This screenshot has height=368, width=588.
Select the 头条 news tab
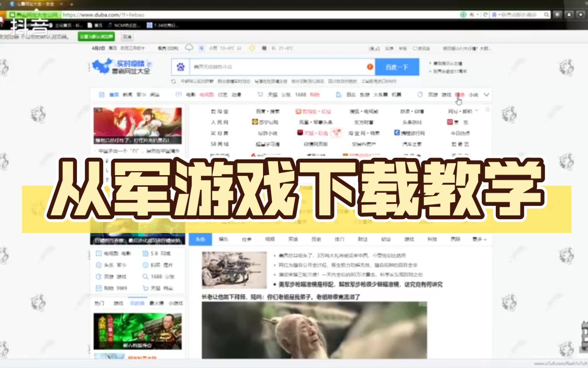pos(200,239)
